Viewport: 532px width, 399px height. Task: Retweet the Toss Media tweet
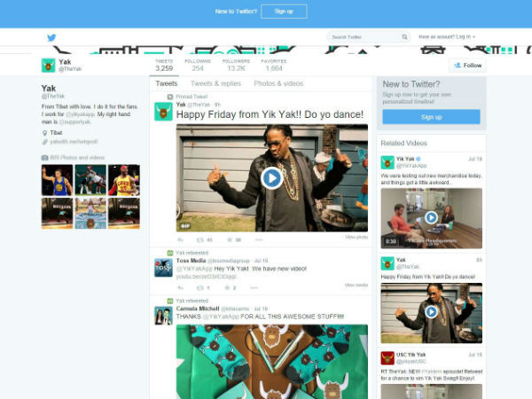200,287
